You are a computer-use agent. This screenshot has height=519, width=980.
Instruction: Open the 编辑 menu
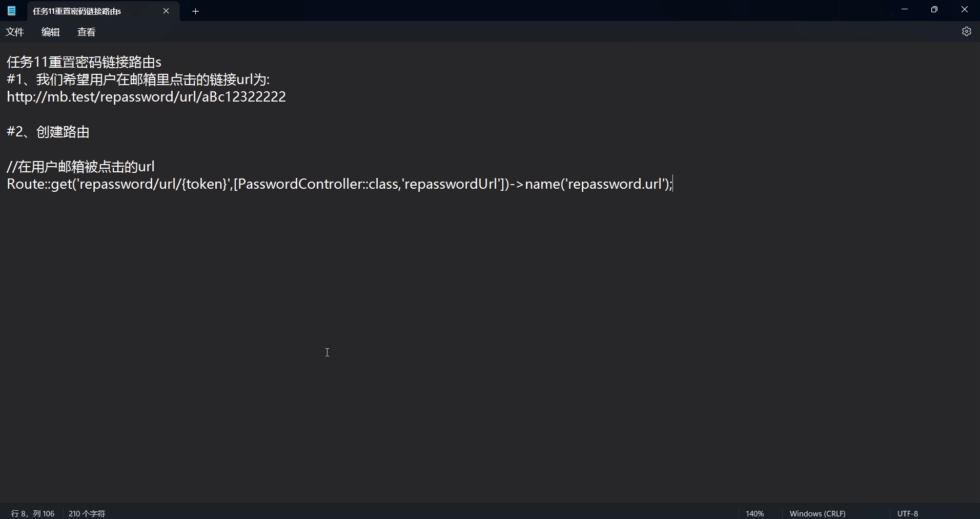point(50,31)
